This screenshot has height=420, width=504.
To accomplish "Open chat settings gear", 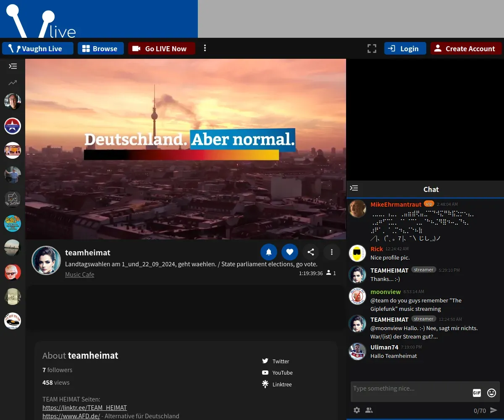I will [357, 410].
